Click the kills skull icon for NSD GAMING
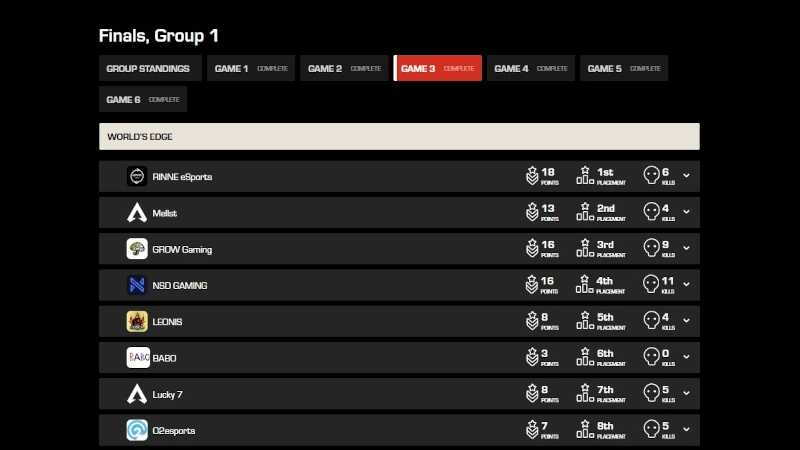 pyautogui.click(x=651, y=284)
